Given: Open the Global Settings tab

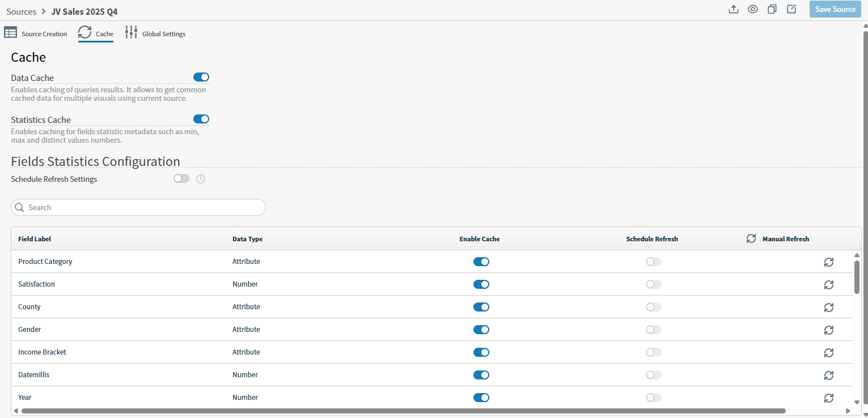Looking at the screenshot, I should tap(155, 33).
